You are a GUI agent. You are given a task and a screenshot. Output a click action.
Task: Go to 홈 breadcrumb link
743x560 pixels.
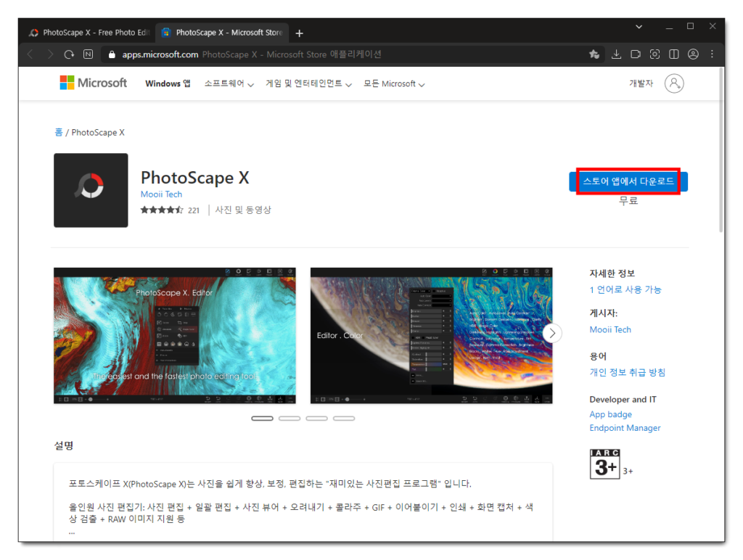(58, 132)
